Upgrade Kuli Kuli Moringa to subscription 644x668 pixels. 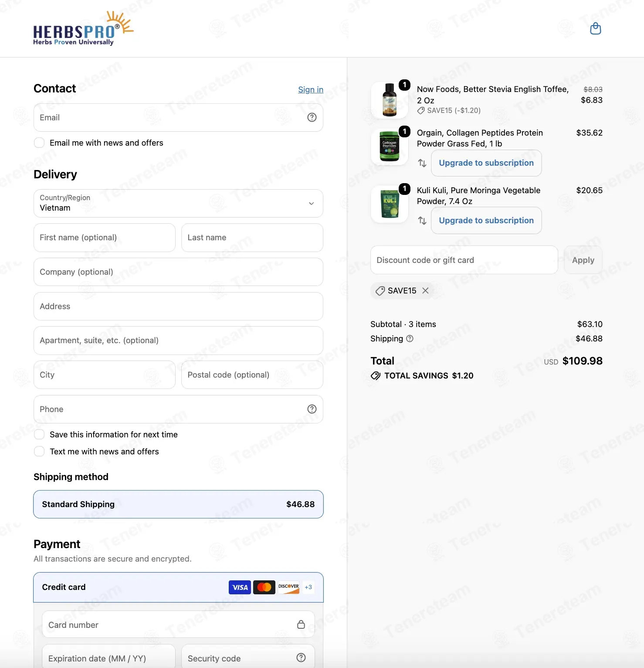coord(486,221)
